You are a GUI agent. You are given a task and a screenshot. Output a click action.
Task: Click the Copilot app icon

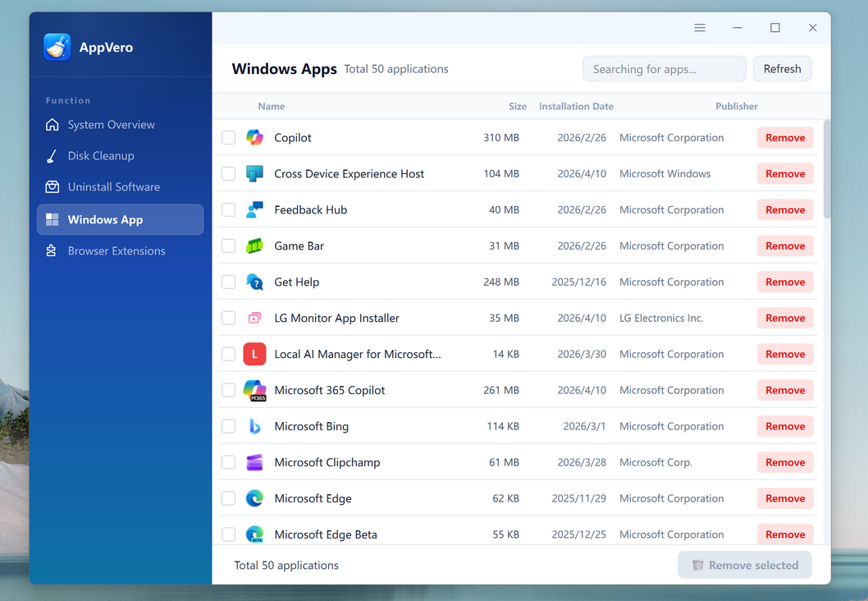click(x=255, y=138)
